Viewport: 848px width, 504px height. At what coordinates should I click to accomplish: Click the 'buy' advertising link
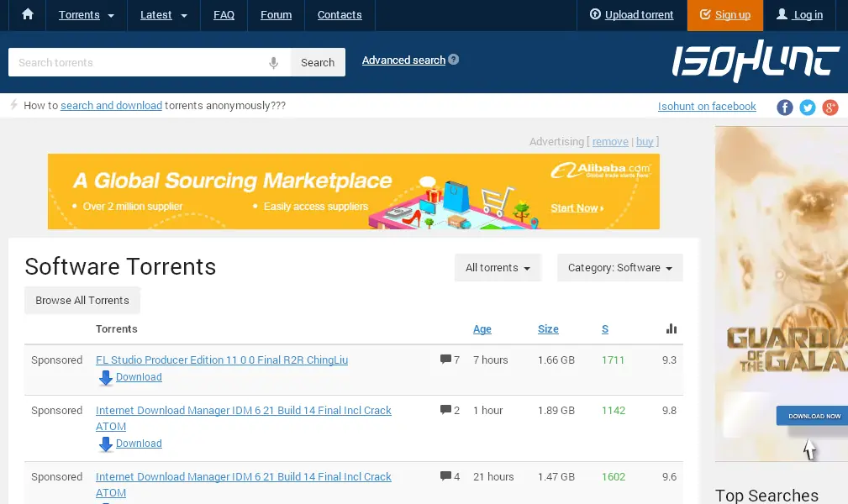coord(645,142)
